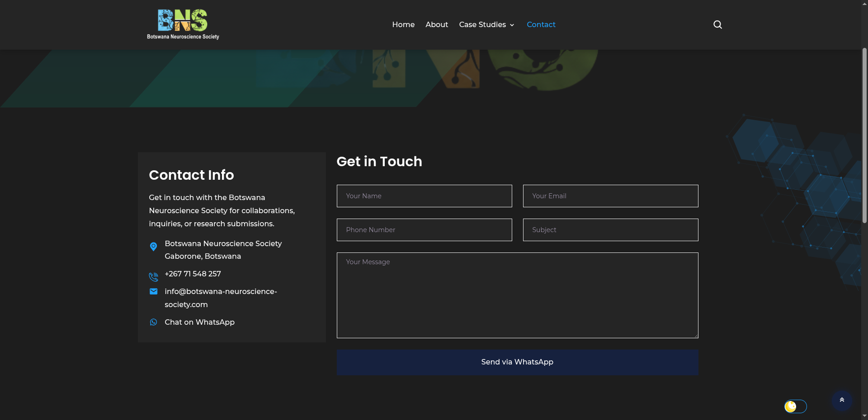Click the scroll-to-top double chevron button

[x=842, y=400]
